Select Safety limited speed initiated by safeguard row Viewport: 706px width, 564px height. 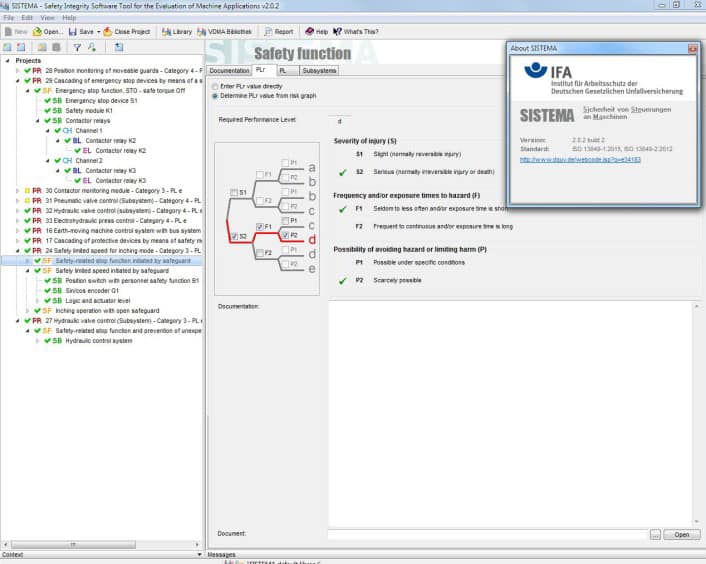(x=112, y=271)
